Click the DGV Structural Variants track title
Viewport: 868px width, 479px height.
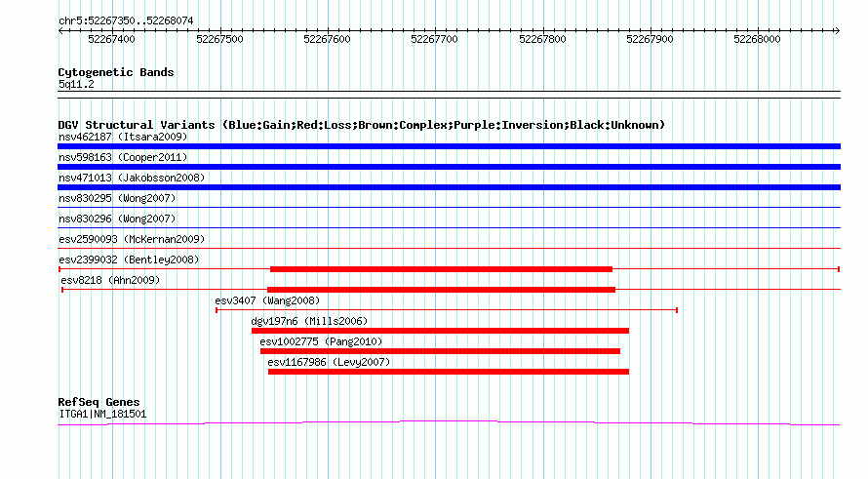click(x=362, y=125)
